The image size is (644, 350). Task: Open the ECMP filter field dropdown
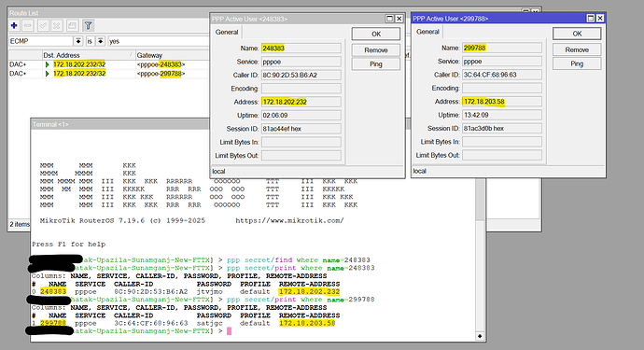pos(78,41)
